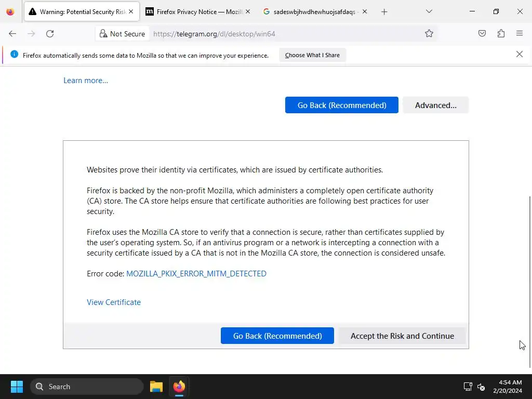This screenshot has width=532, height=399.
Task: Toggle the Advanced... button
Action: coord(436,105)
